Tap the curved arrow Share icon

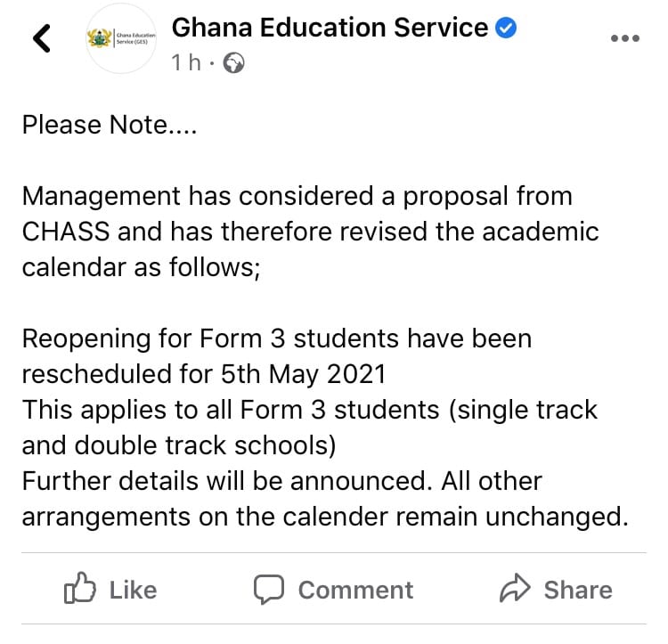click(515, 588)
